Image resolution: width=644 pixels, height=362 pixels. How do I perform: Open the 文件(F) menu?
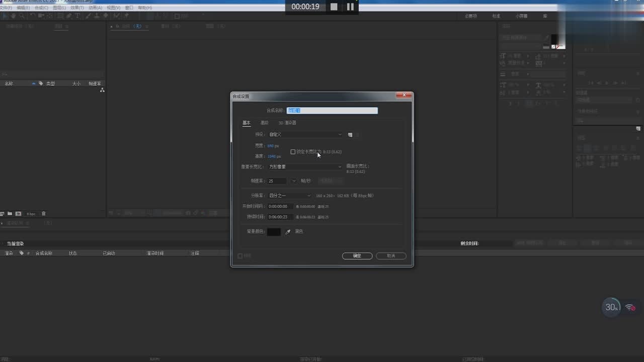6,8
